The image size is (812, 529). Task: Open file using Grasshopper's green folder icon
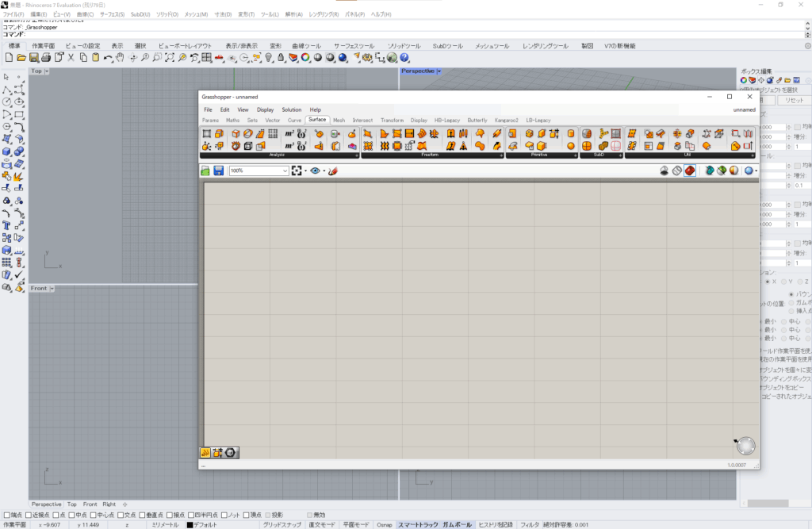click(x=205, y=171)
